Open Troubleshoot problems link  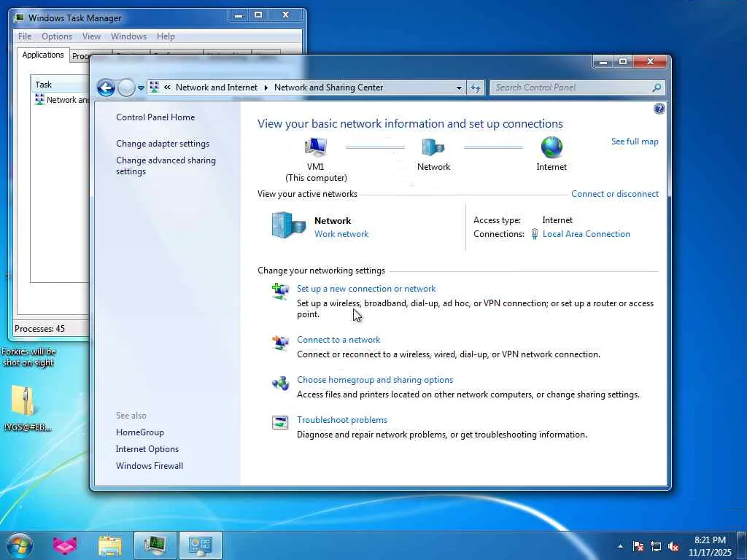click(342, 419)
